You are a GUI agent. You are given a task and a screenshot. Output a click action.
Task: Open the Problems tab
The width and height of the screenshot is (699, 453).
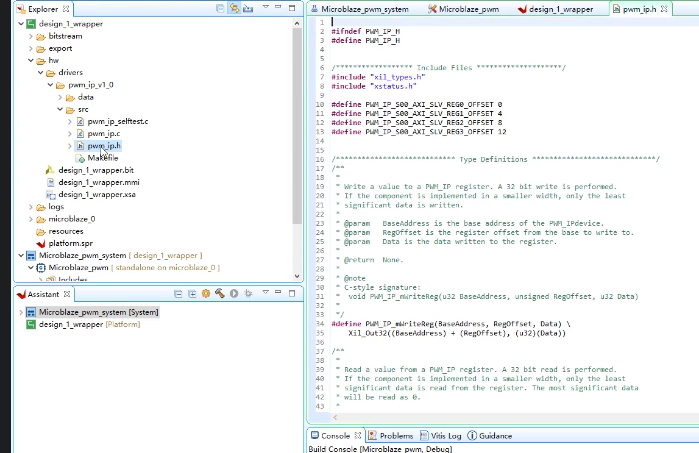click(x=391, y=436)
